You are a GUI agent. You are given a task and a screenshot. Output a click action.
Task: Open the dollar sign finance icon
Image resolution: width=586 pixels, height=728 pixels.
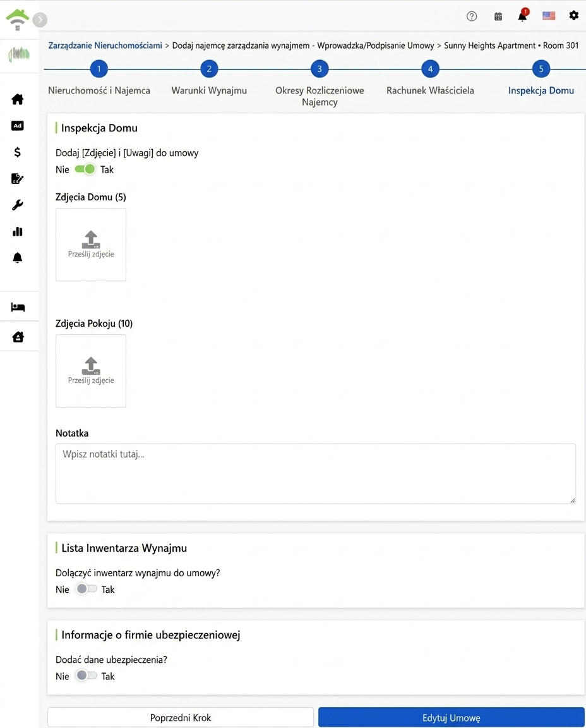pos(18,152)
